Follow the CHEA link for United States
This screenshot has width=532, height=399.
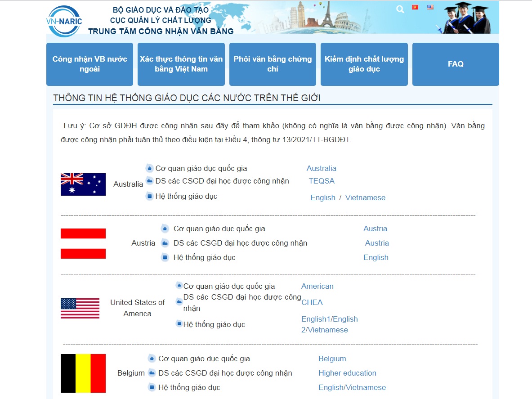tap(312, 302)
